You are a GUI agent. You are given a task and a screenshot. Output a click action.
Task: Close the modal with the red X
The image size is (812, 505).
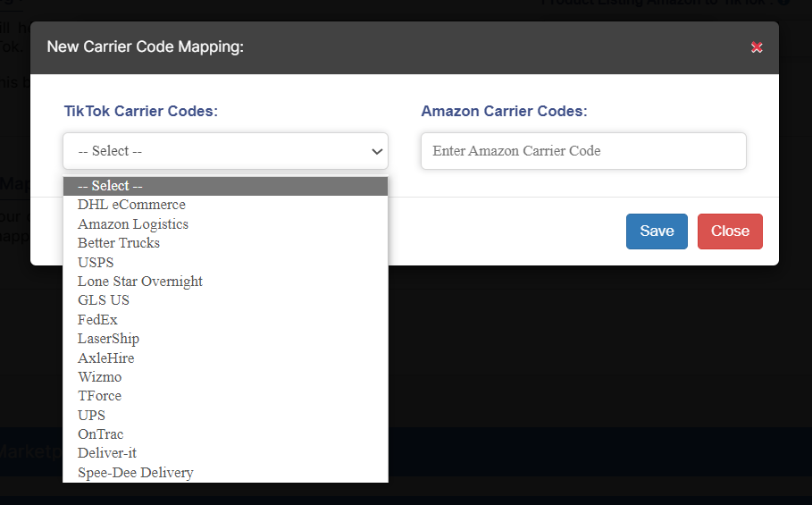coord(757,47)
